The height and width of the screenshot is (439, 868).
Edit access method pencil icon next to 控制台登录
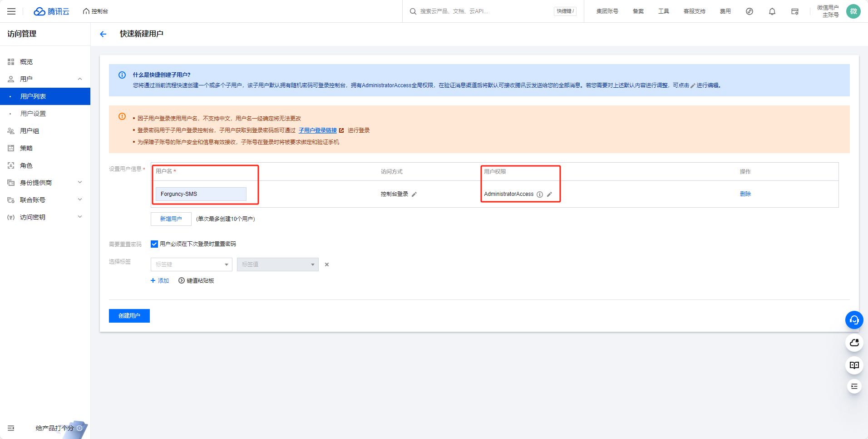(414, 194)
